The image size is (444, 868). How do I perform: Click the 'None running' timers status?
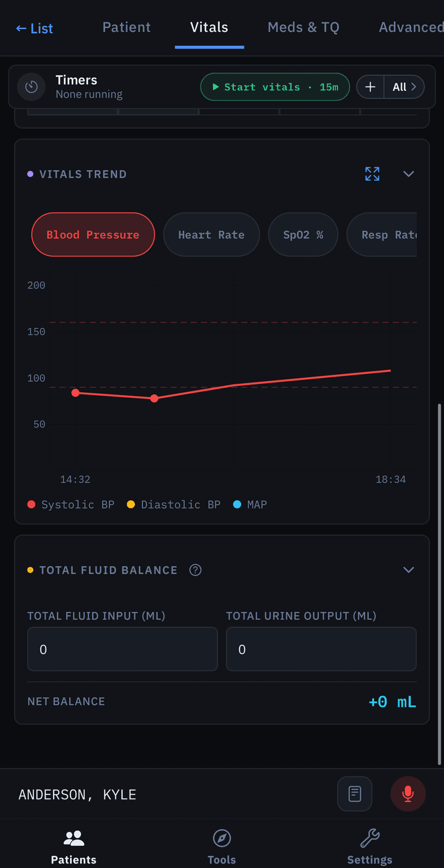[x=89, y=94]
